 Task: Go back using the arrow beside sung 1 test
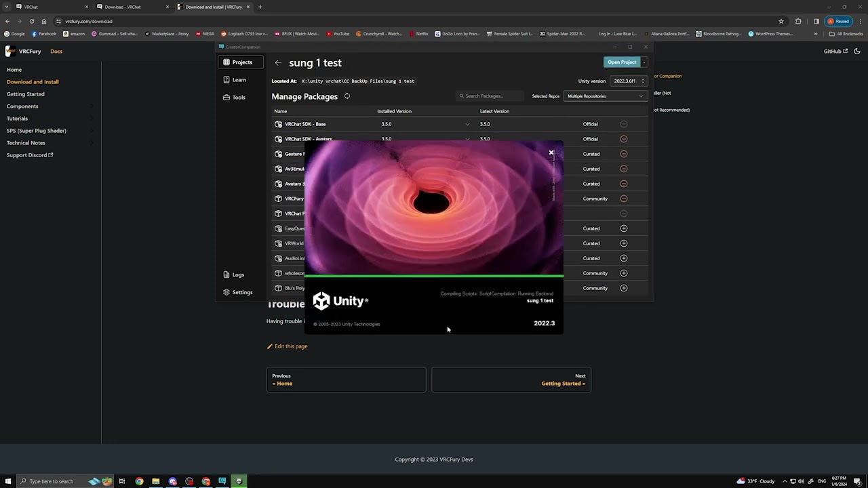pyautogui.click(x=278, y=62)
